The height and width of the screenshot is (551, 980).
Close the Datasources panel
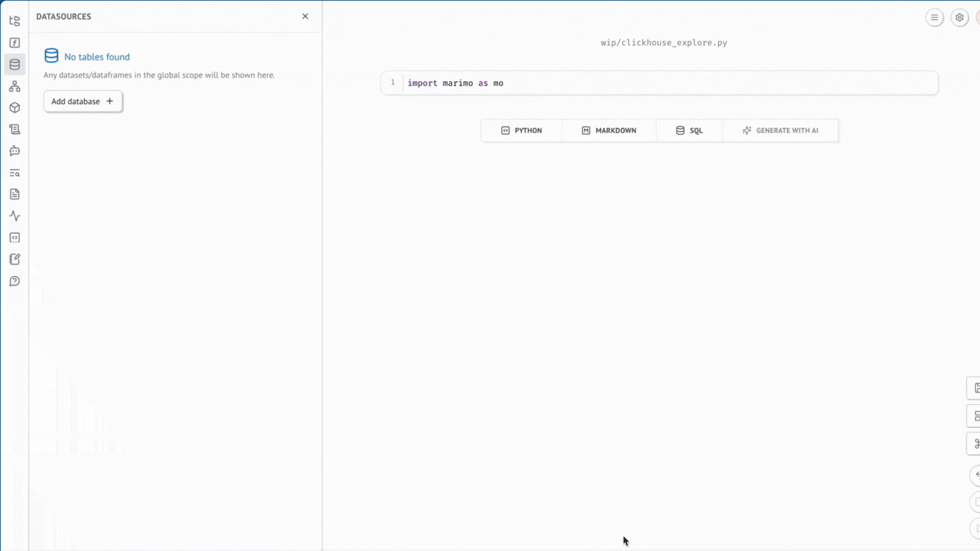tap(305, 16)
